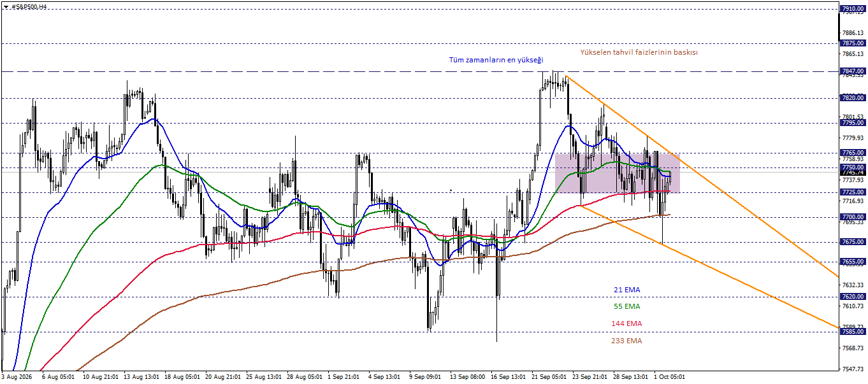868x384 pixels.
Task: Click the 9 Sep 09:01 time label
Action: (426, 377)
